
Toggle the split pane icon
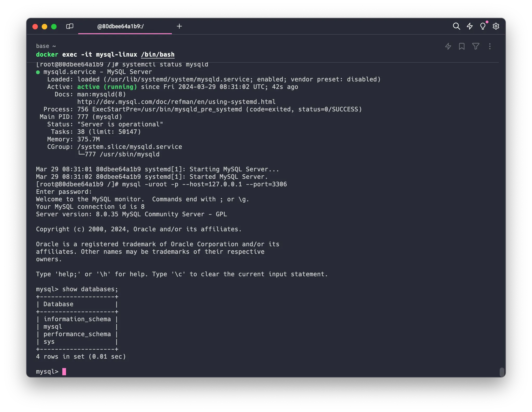click(70, 26)
